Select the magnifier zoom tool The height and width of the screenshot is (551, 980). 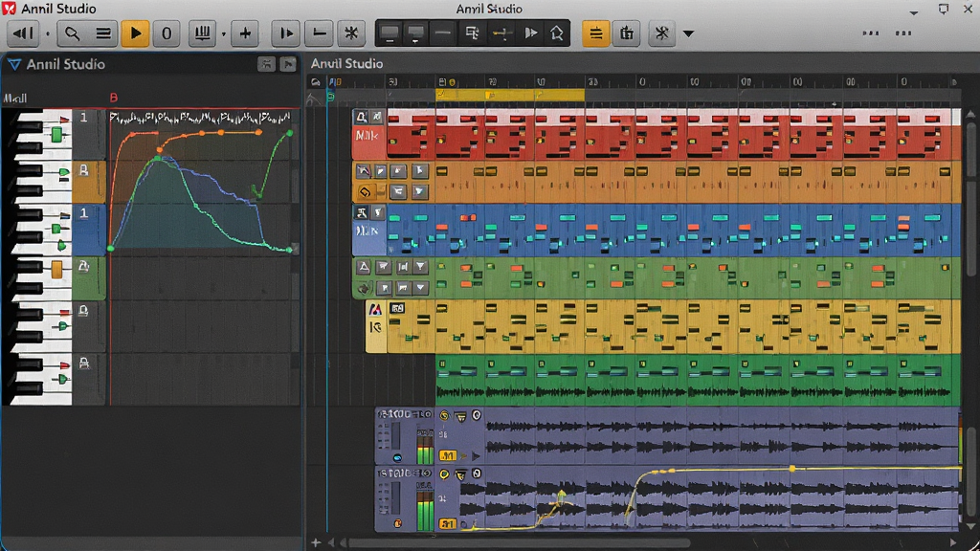[x=72, y=33]
